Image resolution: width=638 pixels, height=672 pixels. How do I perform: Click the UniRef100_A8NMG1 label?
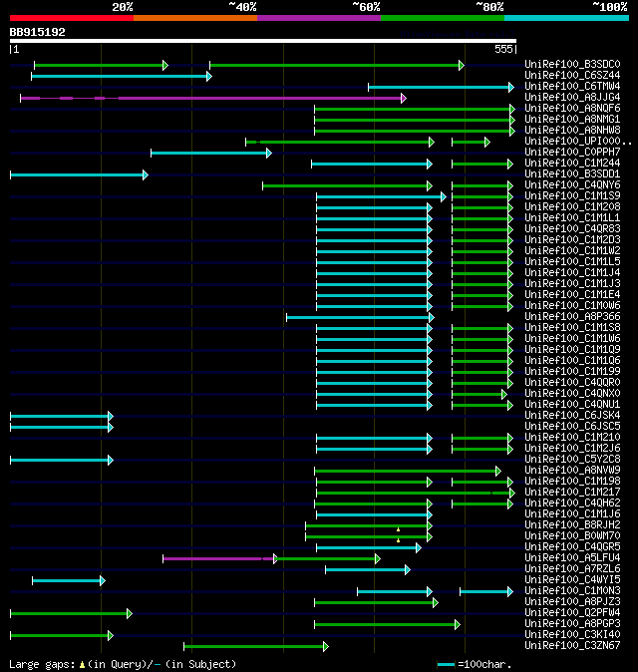click(572, 119)
